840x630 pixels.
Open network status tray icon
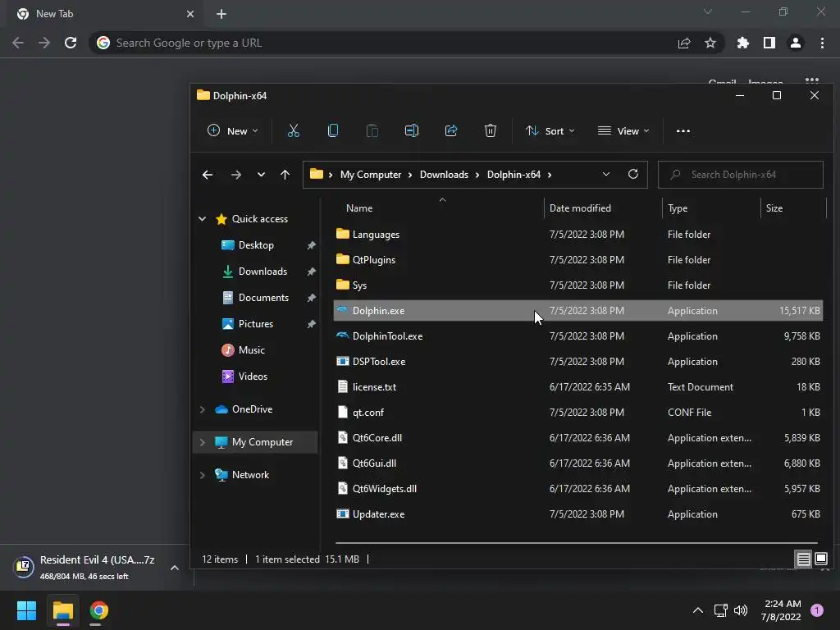coord(720,610)
